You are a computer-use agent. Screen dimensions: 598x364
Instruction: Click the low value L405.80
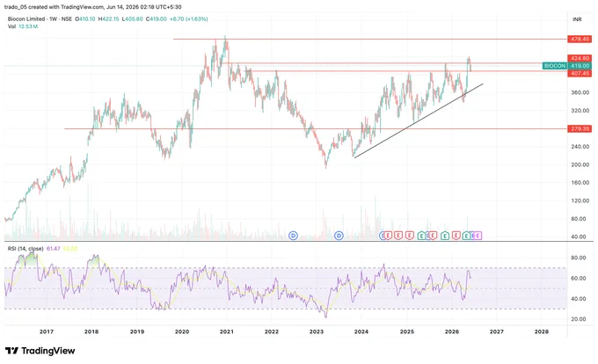point(132,18)
